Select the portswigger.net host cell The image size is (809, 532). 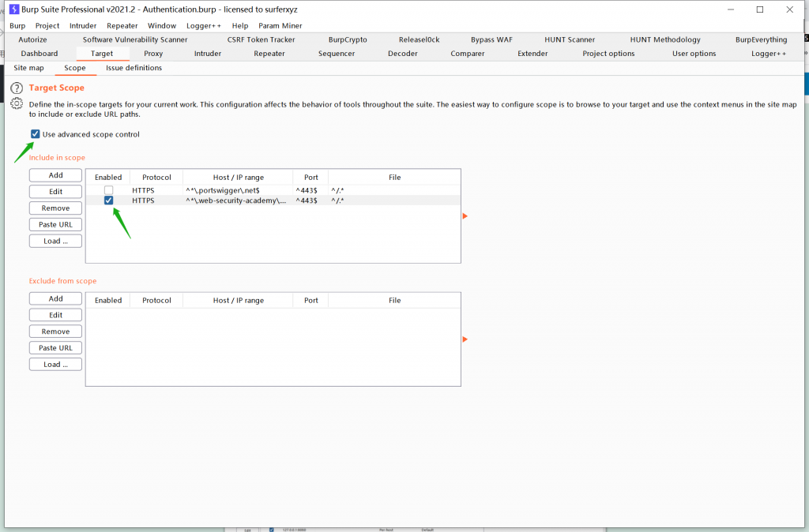(x=238, y=190)
